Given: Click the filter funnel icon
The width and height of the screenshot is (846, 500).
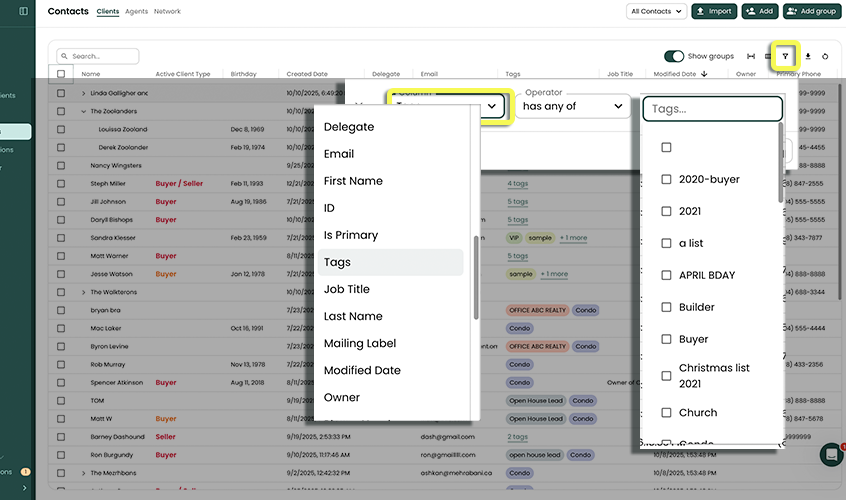Looking at the screenshot, I should pos(786,56).
